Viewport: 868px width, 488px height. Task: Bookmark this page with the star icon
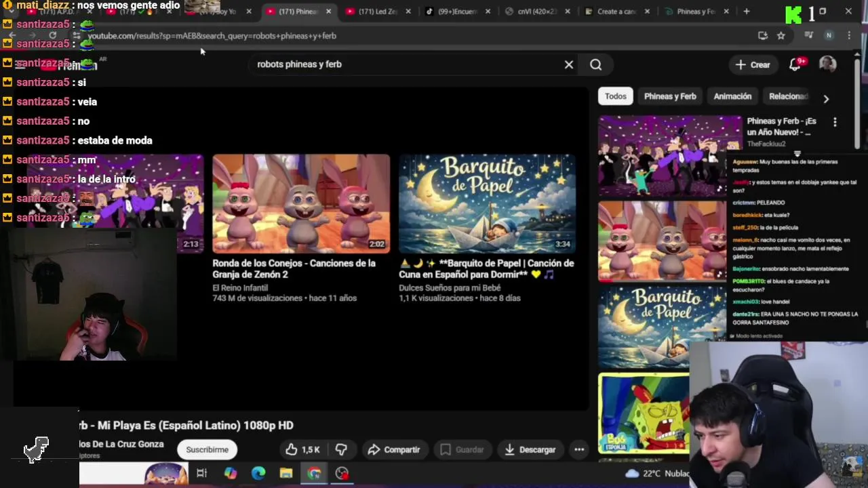tap(781, 35)
